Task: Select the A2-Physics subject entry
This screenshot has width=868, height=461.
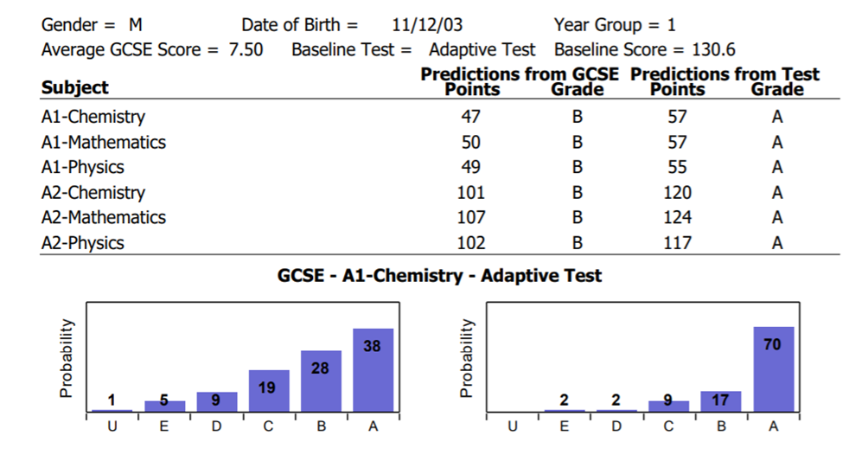Action: click(82, 243)
